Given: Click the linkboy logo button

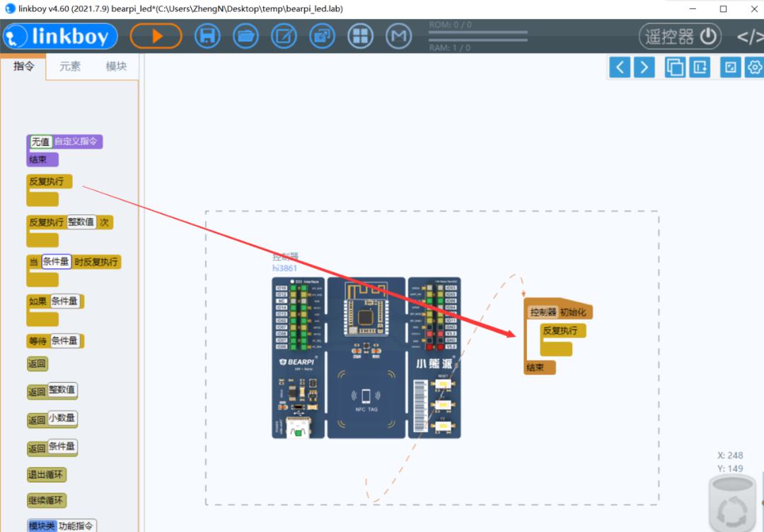Looking at the screenshot, I should pyautogui.click(x=60, y=36).
